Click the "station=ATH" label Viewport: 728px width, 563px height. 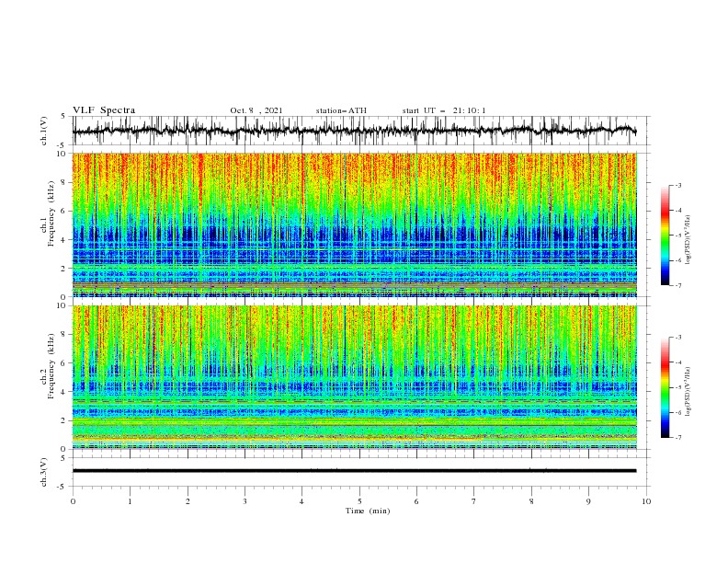point(341,110)
